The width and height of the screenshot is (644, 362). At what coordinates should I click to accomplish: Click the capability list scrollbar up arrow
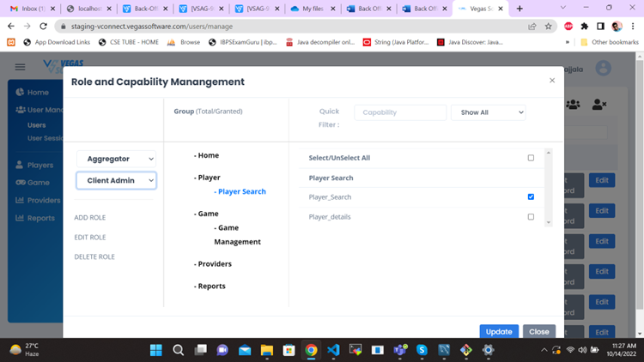tap(549, 153)
